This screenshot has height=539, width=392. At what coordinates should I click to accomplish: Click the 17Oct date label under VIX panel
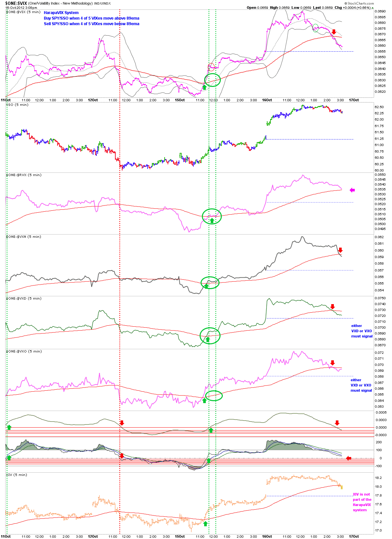point(354,100)
